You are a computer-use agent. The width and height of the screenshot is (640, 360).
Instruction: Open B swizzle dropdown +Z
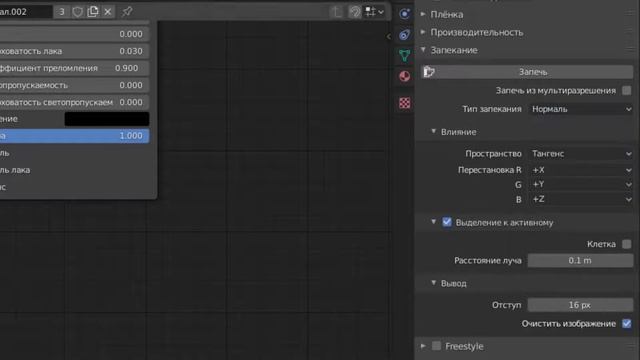coord(580,199)
